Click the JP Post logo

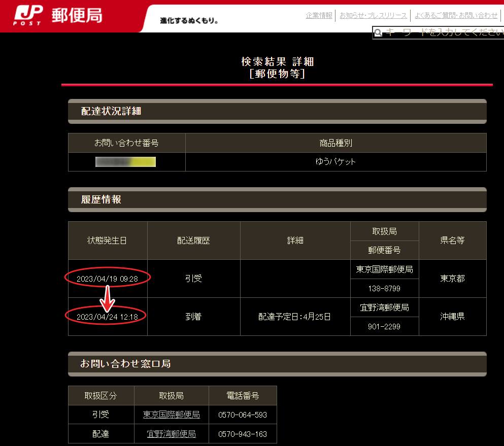(58, 16)
